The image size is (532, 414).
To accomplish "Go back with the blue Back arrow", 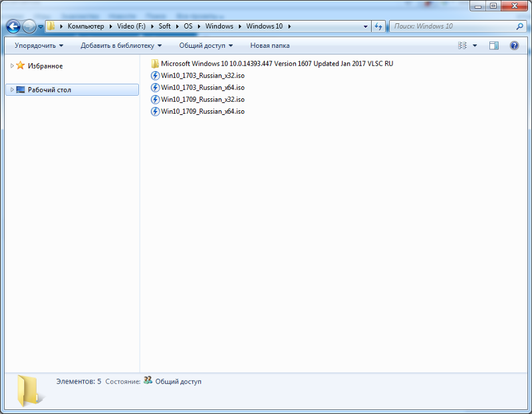I will (x=13, y=27).
